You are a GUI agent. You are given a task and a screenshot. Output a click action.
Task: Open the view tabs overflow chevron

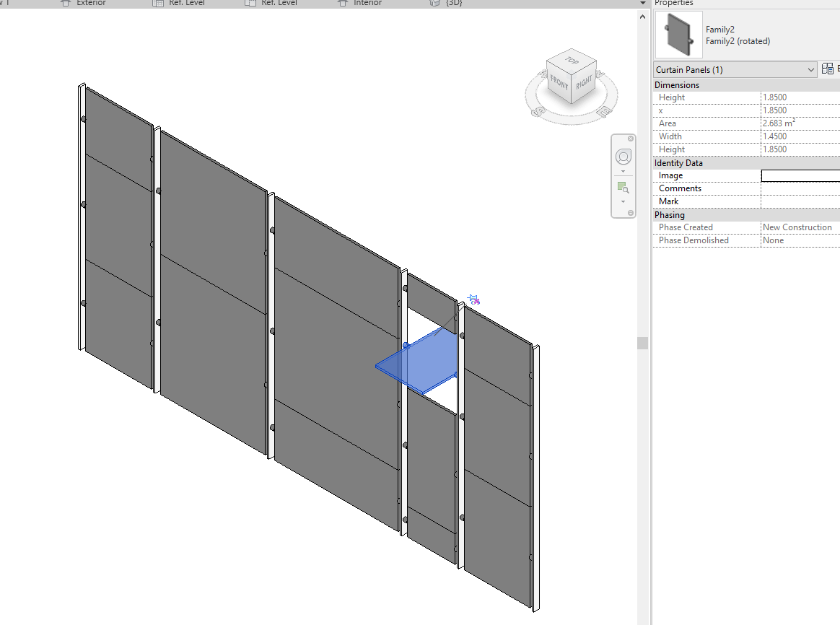[x=641, y=3]
